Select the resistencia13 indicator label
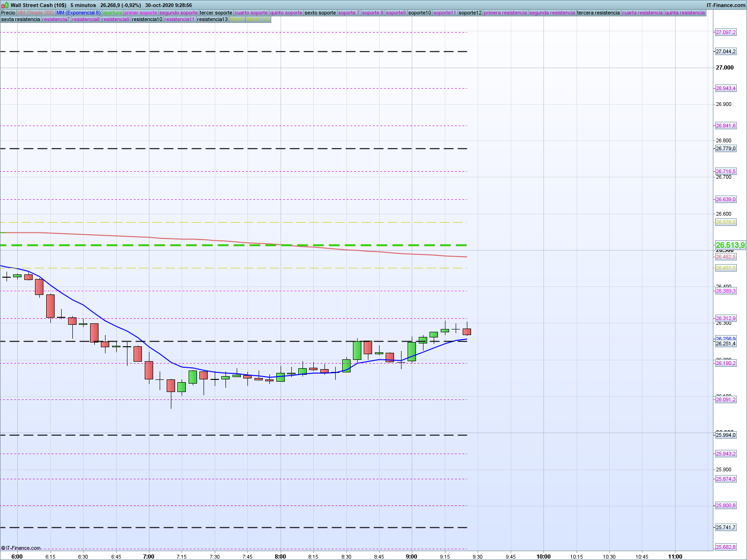This screenshot has width=747, height=560. click(x=212, y=19)
